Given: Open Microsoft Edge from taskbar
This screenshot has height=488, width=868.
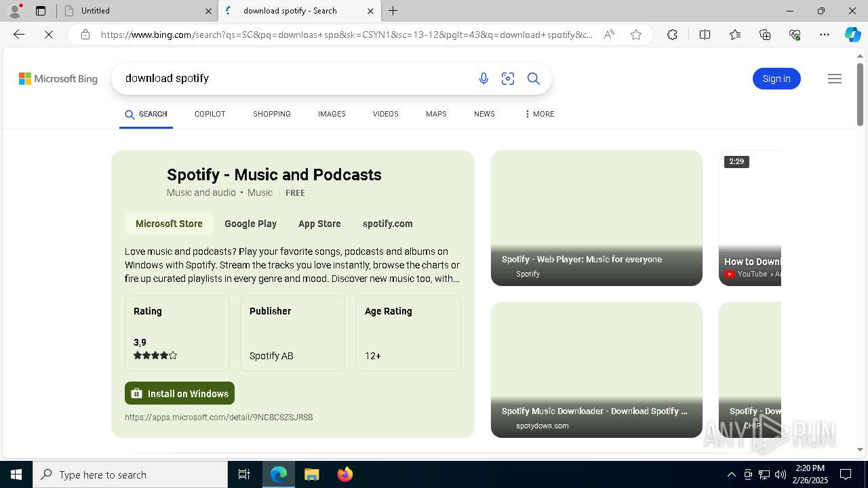Looking at the screenshot, I should coord(279,474).
